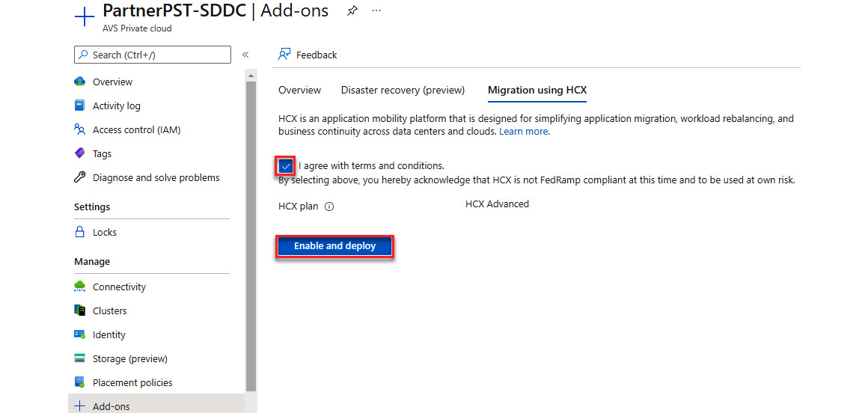This screenshot has height=413, width=868.
Task: Click the Connectivity cloud icon
Action: 80,287
